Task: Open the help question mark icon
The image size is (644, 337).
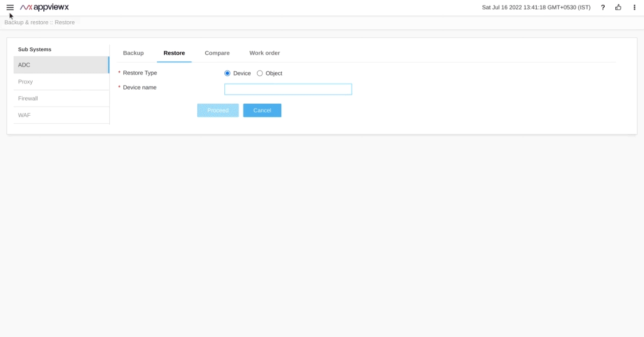Action: pyautogui.click(x=602, y=8)
